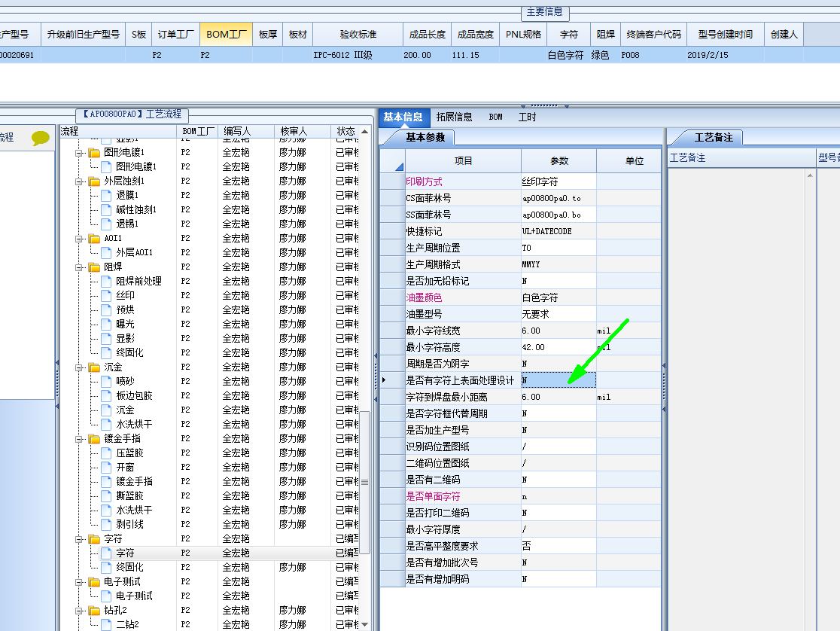The height and width of the screenshot is (631, 840).
Task: Click the 参数 column header
Action: pos(558,161)
